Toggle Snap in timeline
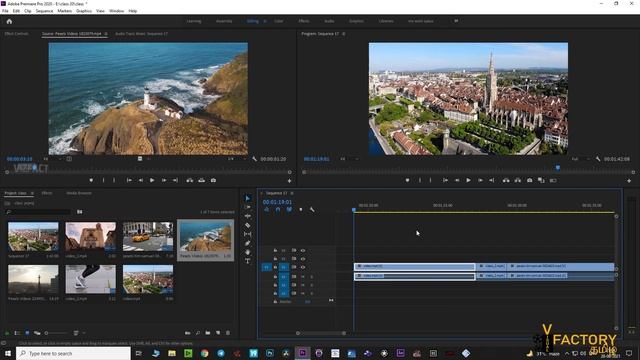Image resolution: width=640 pixels, height=360 pixels. 278,210
